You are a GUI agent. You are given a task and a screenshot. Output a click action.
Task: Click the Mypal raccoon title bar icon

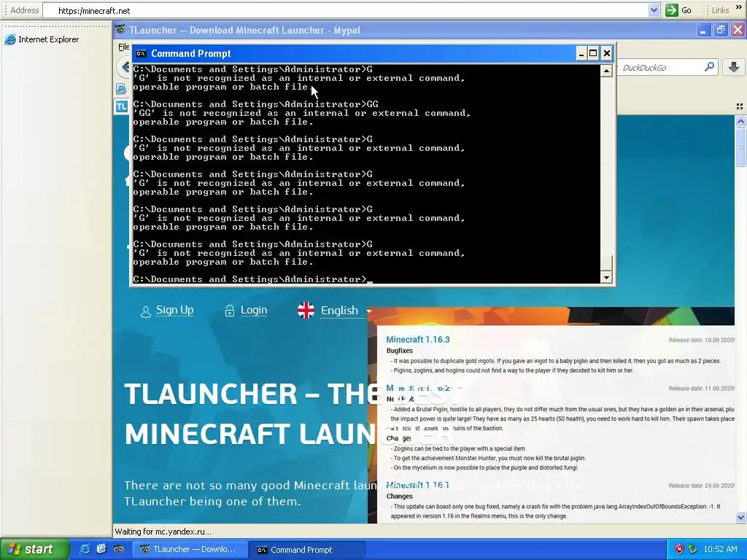point(120,29)
